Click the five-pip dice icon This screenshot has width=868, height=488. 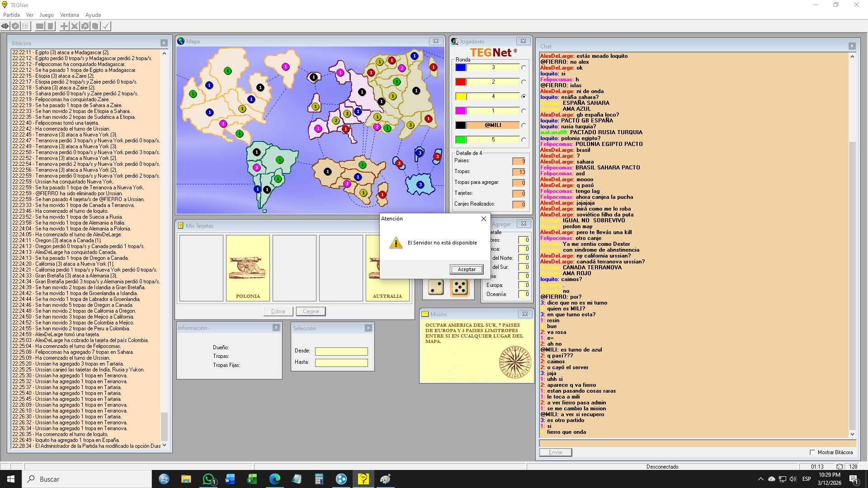point(460,287)
